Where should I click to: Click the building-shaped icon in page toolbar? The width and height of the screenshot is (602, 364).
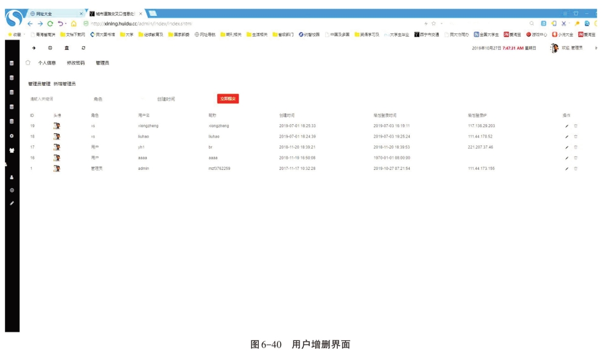click(67, 48)
